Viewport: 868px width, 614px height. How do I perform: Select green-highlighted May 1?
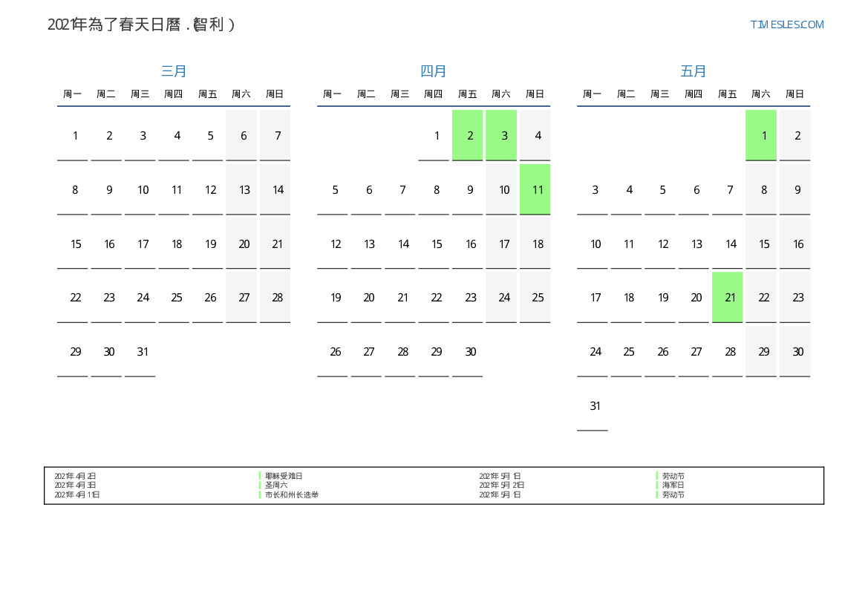[761, 135]
